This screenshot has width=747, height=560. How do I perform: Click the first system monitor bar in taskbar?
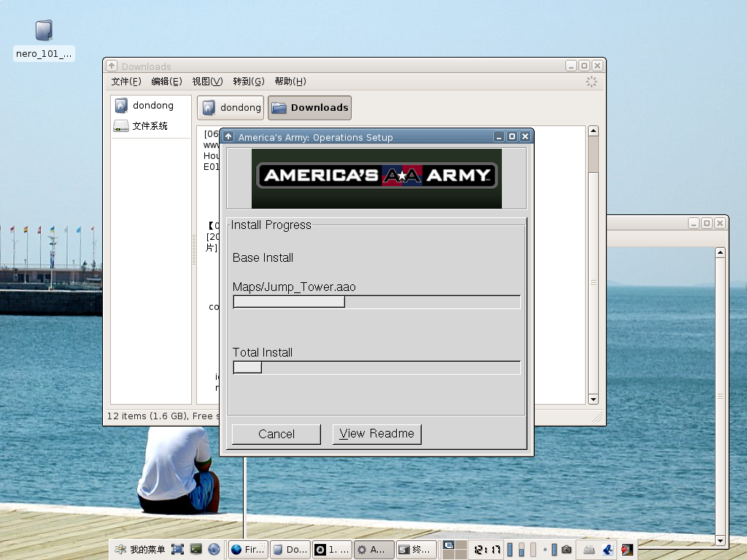pyautogui.click(x=510, y=550)
